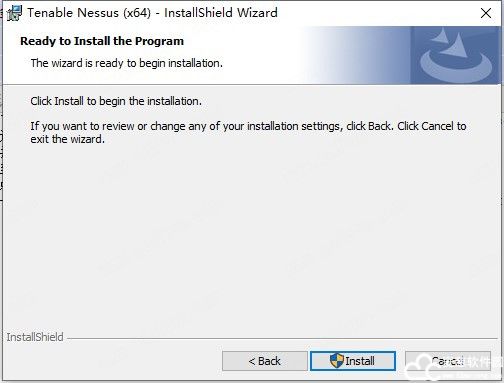Click the cloud watermark logo near Cancel
This screenshot has height=383, width=504.
pyautogui.click(x=420, y=368)
